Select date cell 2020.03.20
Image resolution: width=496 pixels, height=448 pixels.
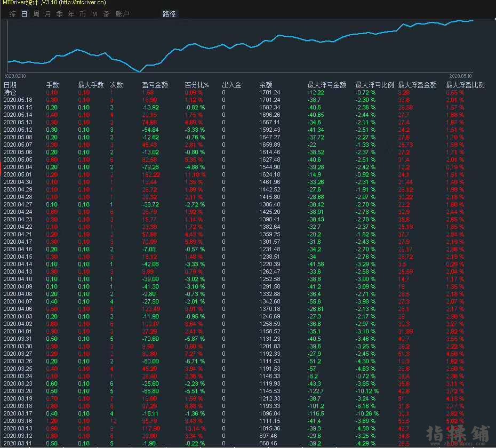point(18,391)
